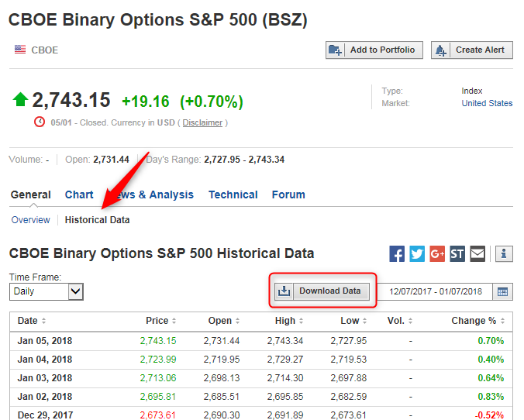Share on Google Plus icon

click(437, 254)
